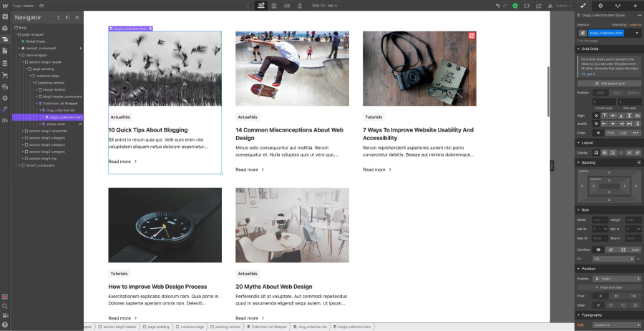The width and height of the screenshot is (644, 331).
Task: Set display to flex icon
Action: pyautogui.click(x=605, y=152)
